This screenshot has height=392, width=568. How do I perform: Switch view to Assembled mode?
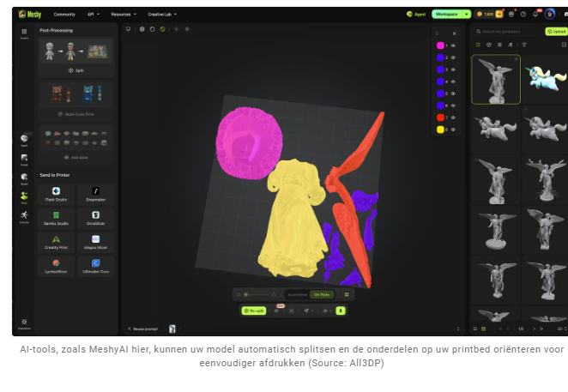[298, 294]
